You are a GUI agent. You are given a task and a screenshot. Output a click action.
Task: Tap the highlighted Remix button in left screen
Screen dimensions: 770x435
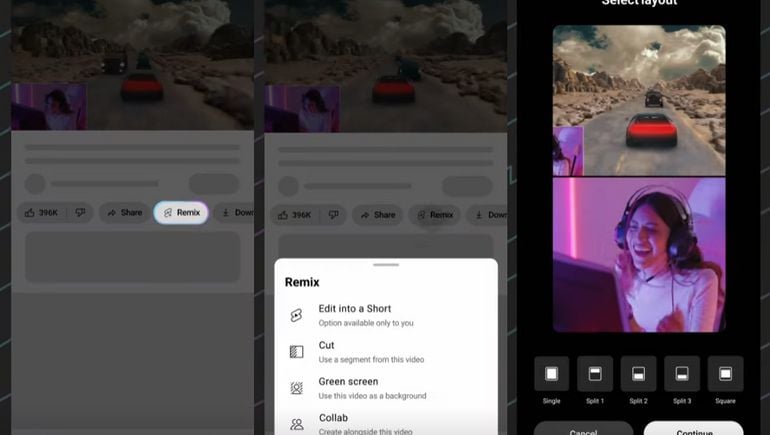coord(181,213)
